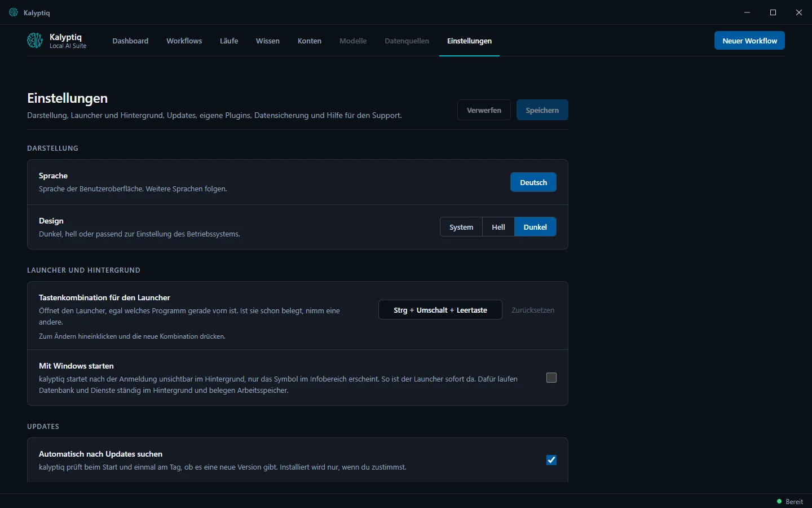Click the small Kalyptiq icon in title bar

pyautogui.click(x=14, y=12)
